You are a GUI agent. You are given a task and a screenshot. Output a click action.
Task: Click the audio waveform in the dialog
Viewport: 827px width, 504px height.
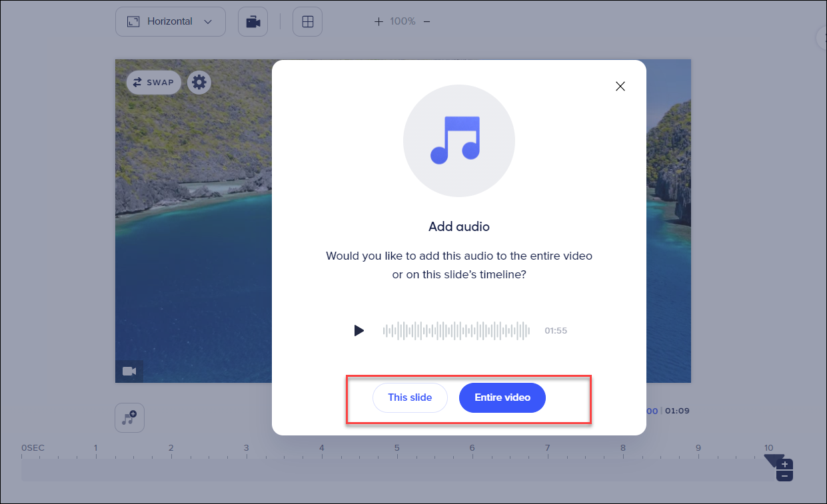(x=456, y=330)
